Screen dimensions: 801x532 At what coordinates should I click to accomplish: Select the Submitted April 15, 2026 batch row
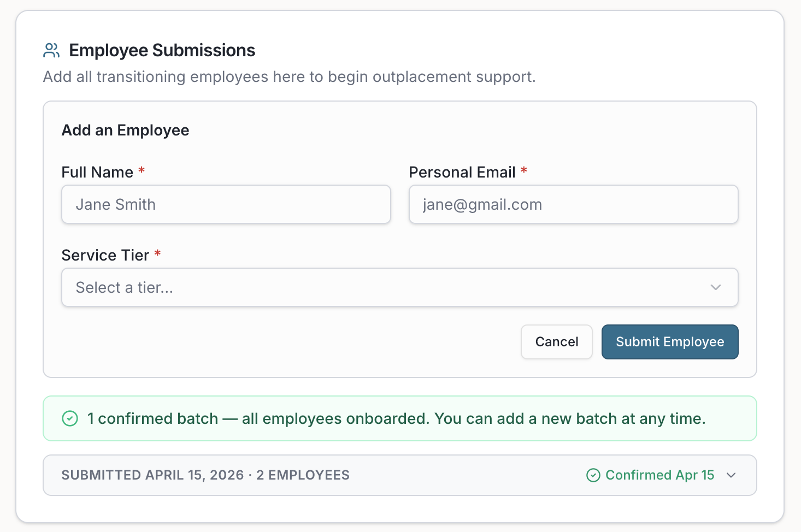pyautogui.click(x=205, y=475)
